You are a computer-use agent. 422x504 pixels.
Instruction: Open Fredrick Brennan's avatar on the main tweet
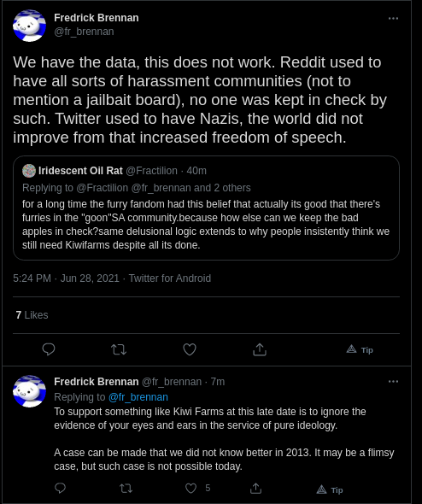click(29, 26)
